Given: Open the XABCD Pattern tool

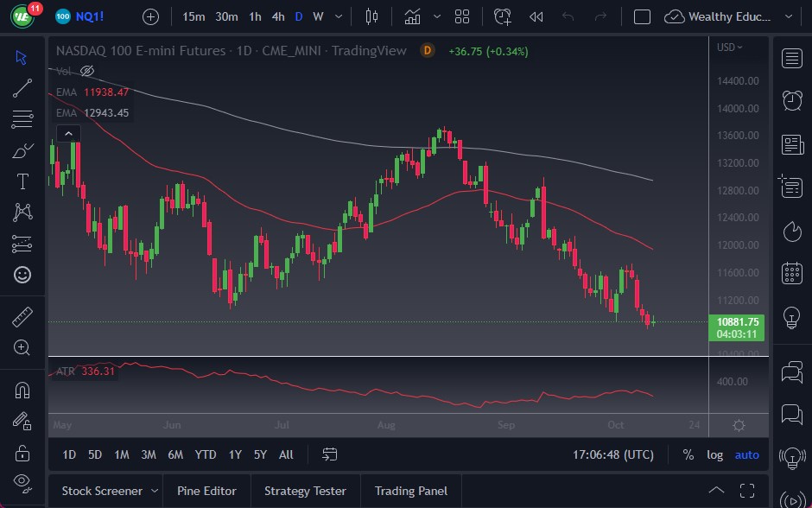Looking at the screenshot, I should click(x=22, y=212).
